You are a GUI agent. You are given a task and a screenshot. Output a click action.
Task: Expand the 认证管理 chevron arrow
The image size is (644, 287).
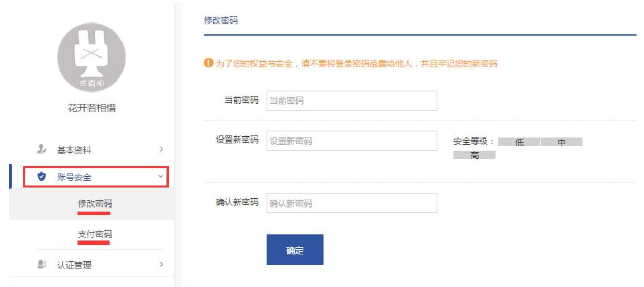161,265
